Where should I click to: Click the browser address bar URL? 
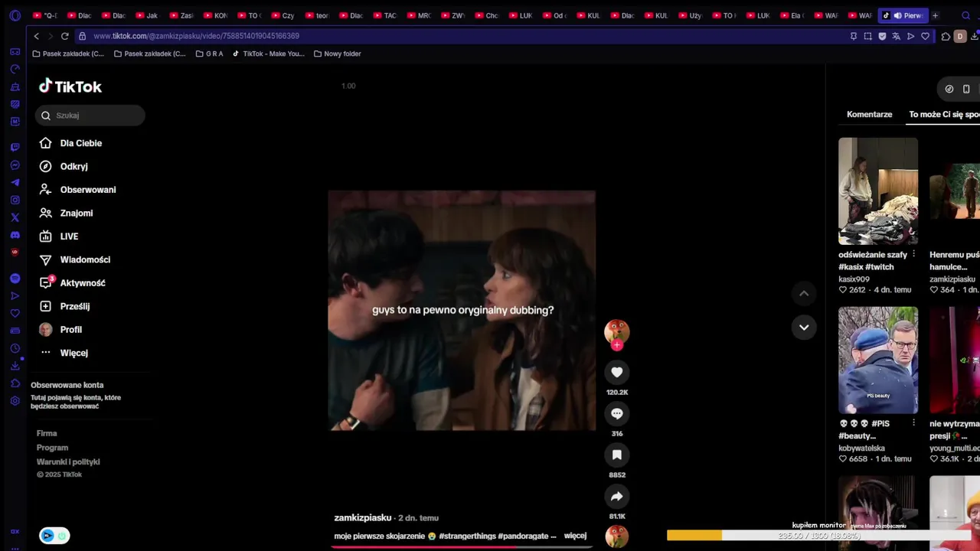click(196, 36)
